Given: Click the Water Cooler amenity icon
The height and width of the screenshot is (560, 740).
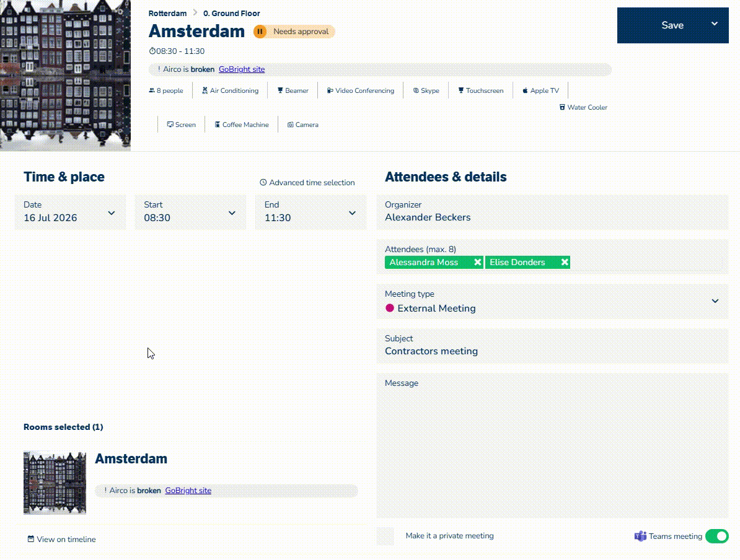Looking at the screenshot, I should [562, 107].
